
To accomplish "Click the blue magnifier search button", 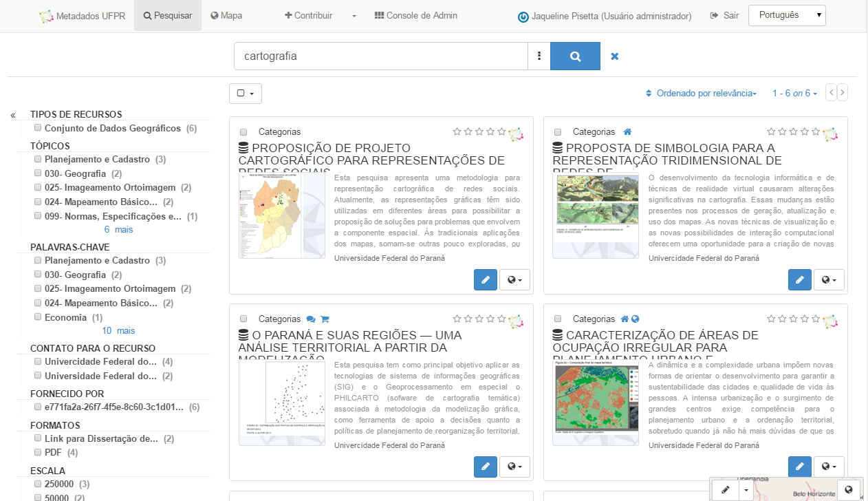I will point(575,56).
